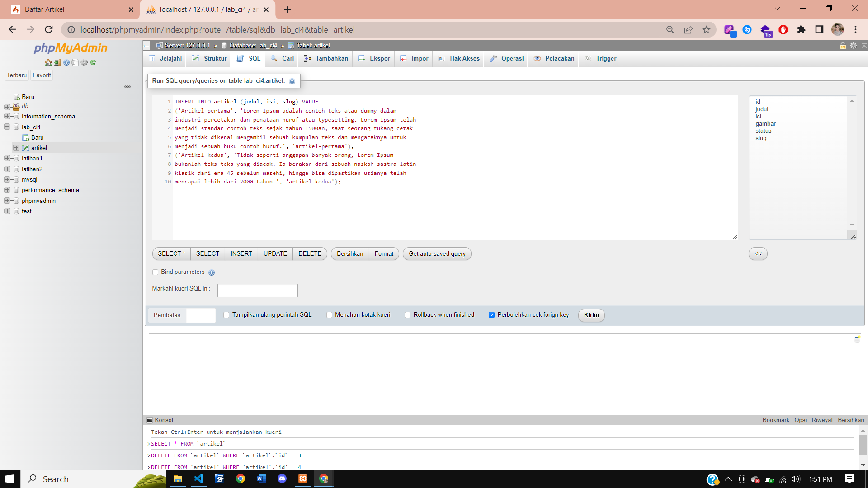Viewport: 868px width, 488px height.
Task: Open the navigation panel settings gear
Action: pyautogui.click(x=84, y=63)
